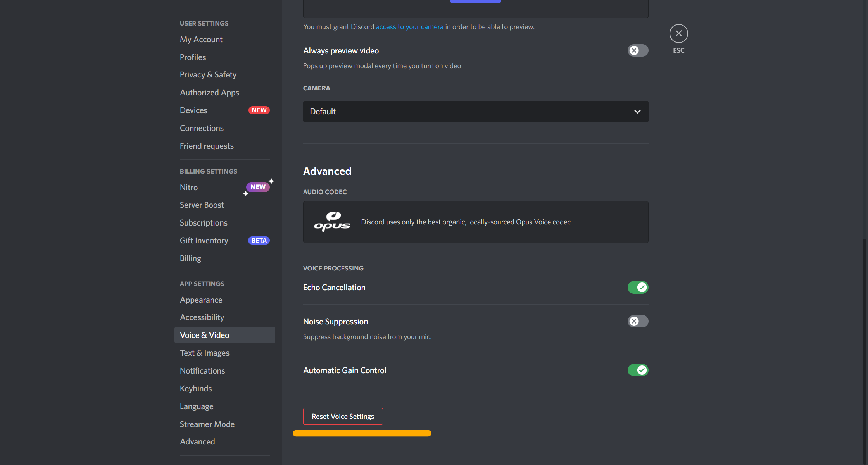Toggle Automatic Gain Control on
Screen dimensions: 868x465
point(637,370)
